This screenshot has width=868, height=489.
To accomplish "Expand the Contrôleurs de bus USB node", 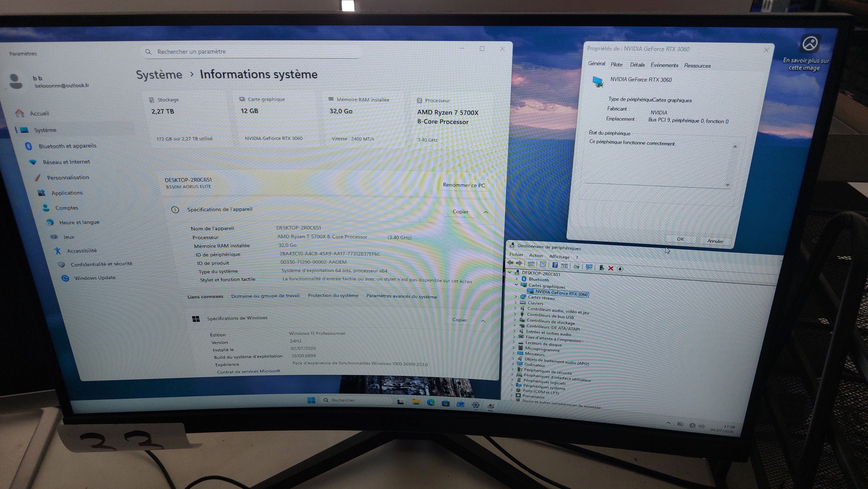I will coord(515,314).
